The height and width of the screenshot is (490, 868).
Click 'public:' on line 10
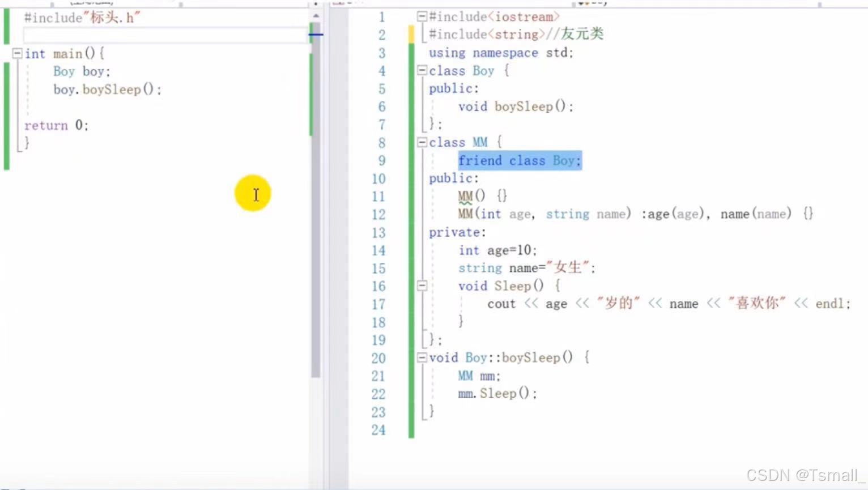(454, 178)
